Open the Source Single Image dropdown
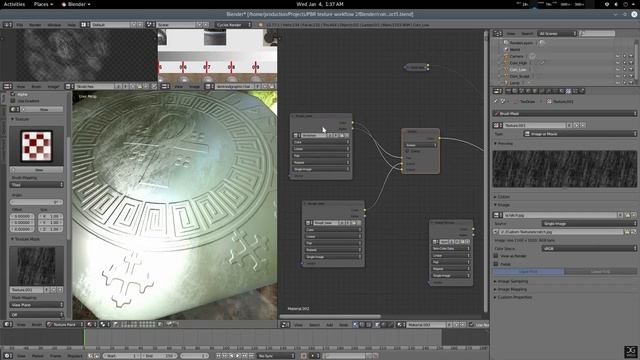This screenshot has height=360, width=640. coord(589,224)
